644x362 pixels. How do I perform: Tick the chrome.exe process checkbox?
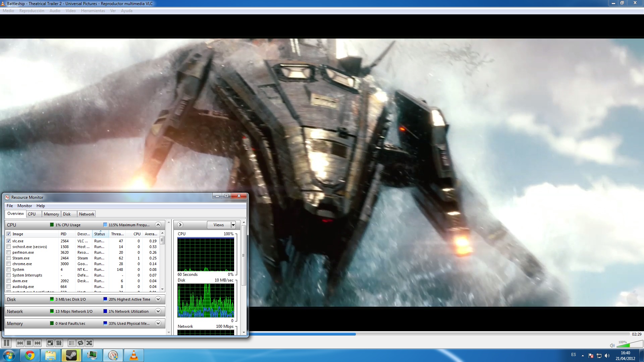(9, 264)
